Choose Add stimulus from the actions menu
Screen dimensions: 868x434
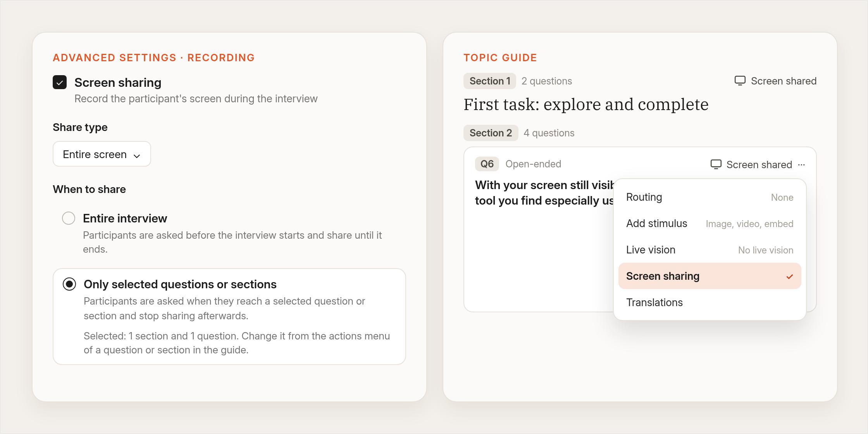point(710,224)
